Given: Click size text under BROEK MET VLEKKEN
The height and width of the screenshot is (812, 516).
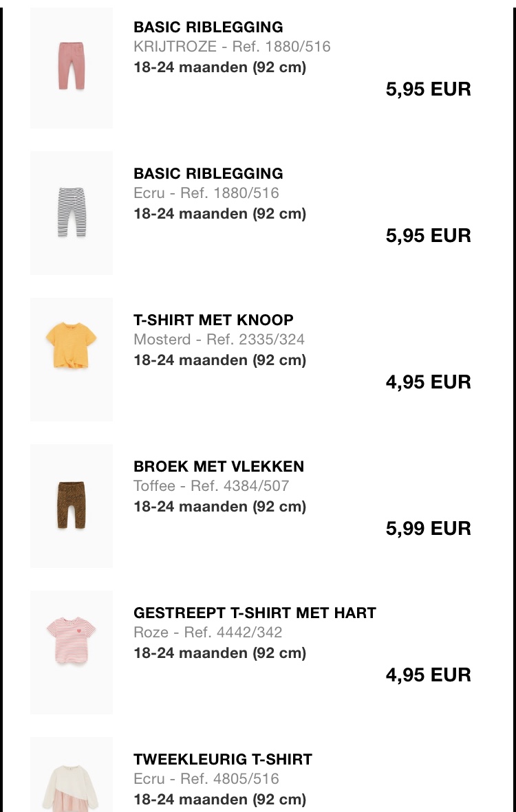Looking at the screenshot, I should [x=219, y=507].
